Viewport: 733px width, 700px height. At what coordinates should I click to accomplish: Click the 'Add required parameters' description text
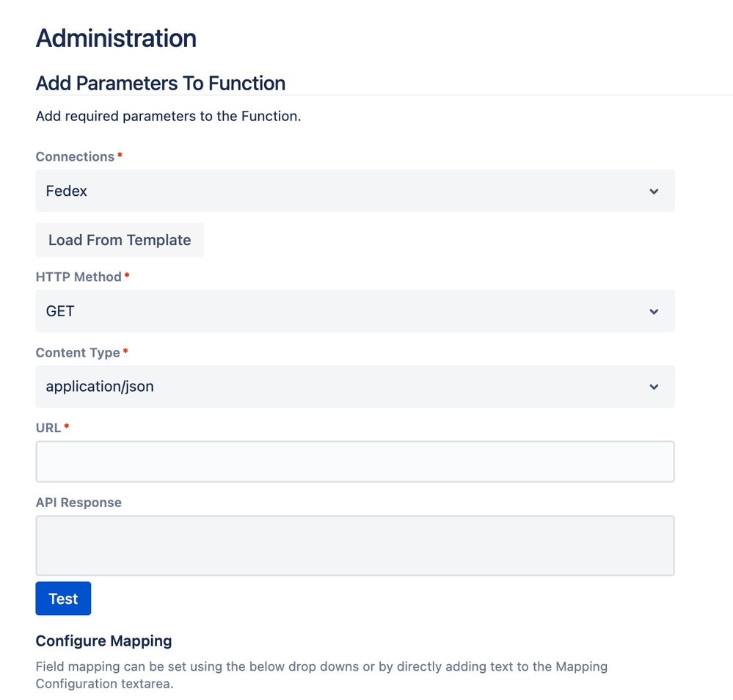point(168,116)
